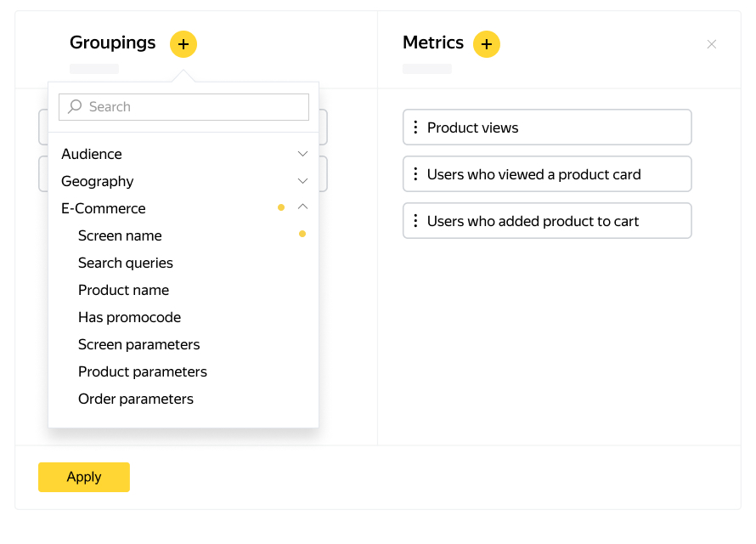Click drag handle on Users who added product to cart
This screenshot has height=544, width=756.
point(415,221)
